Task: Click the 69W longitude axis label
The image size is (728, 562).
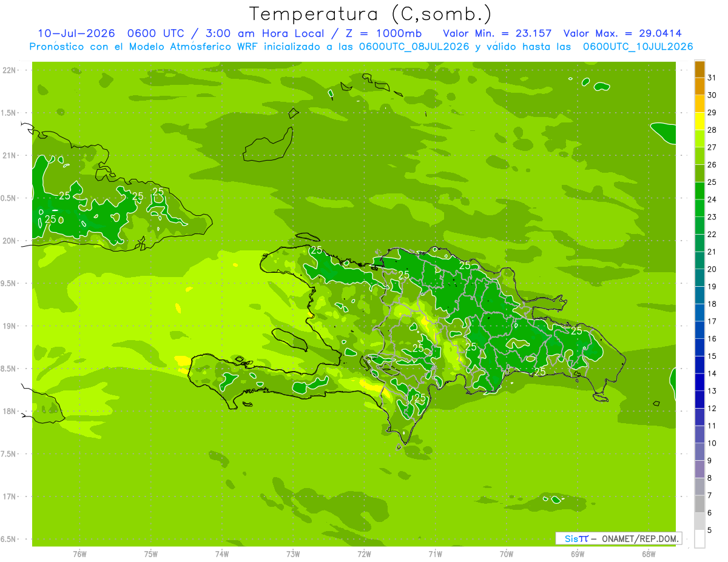Action: click(x=577, y=554)
